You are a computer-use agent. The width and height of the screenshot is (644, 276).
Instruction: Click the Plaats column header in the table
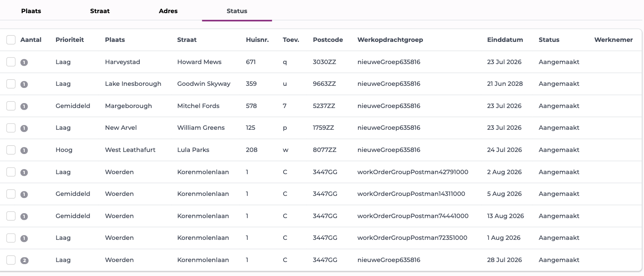pyautogui.click(x=115, y=40)
